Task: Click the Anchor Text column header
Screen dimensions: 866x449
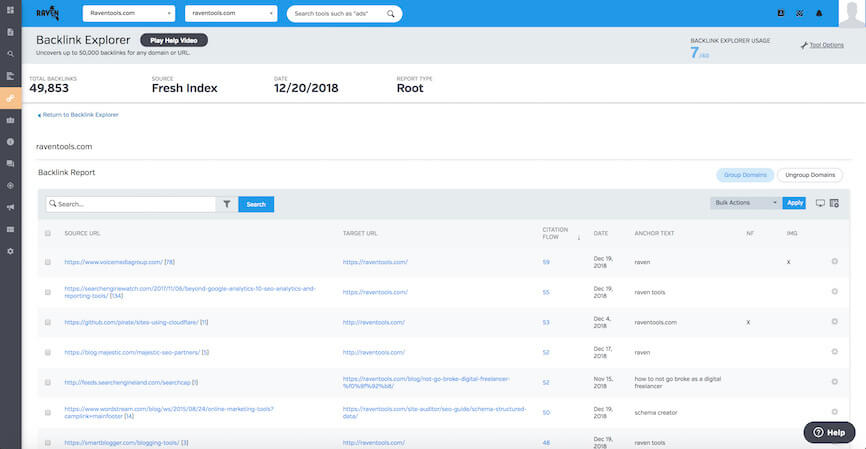Action: tap(654, 233)
